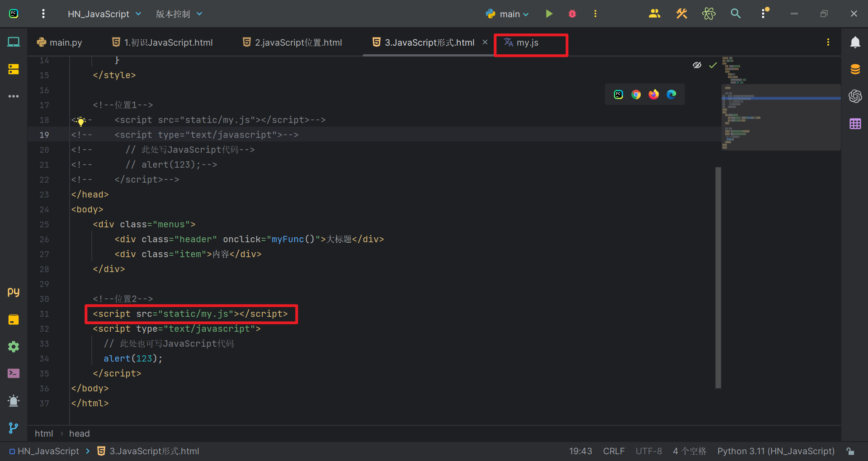Click <script type="text/javascript"> on line 32
868x461 pixels.
point(177,329)
